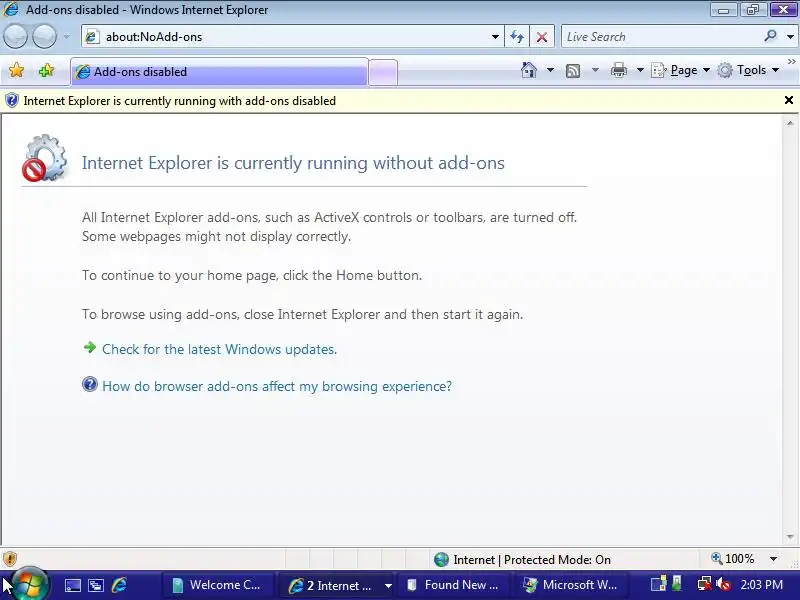Launch Internet Explorer from quick launch
The image size is (800, 600).
(119, 585)
